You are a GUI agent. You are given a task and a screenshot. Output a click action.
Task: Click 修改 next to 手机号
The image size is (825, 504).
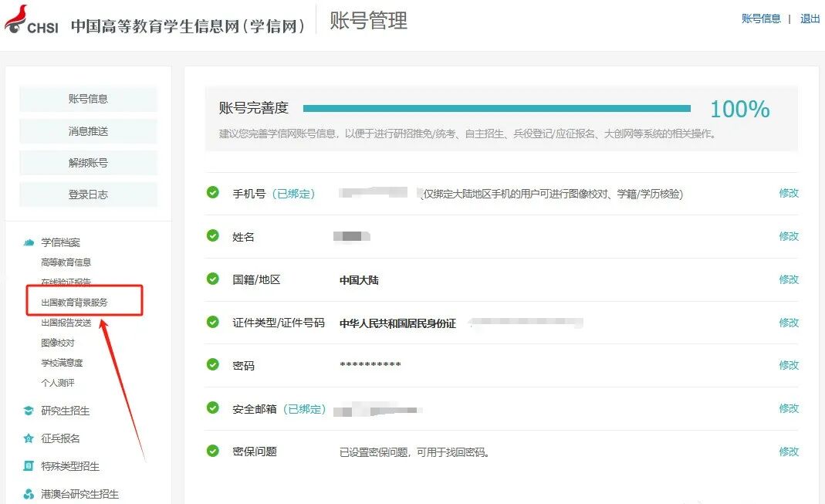point(789,193)
